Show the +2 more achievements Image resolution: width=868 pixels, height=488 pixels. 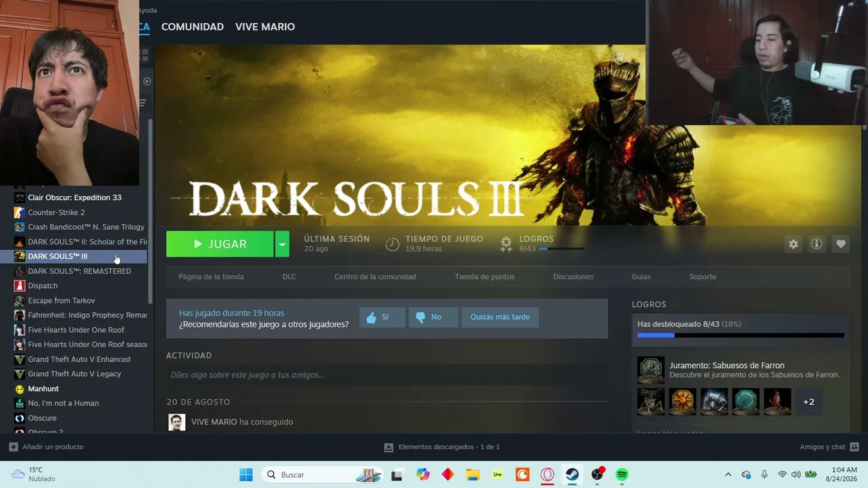pos(808,402)
